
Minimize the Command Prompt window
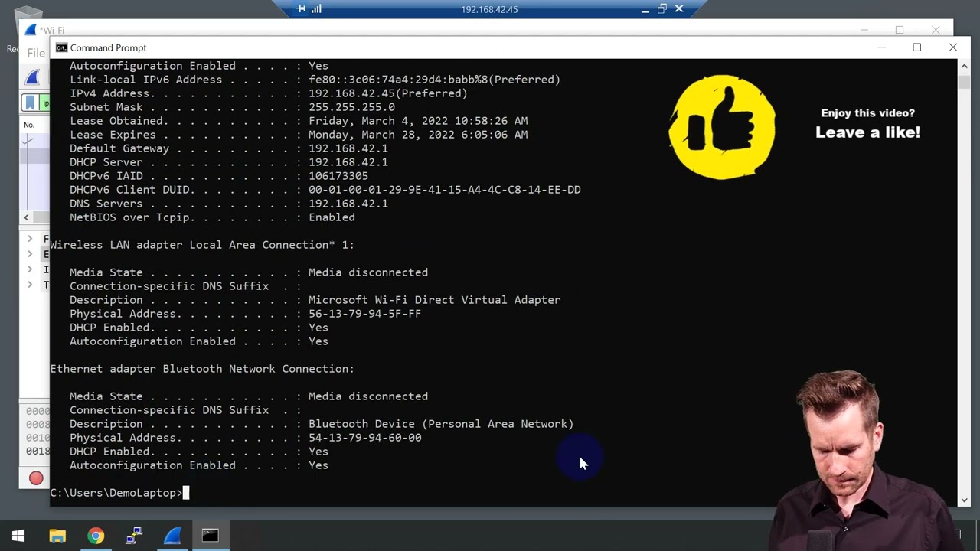coord(882,47)
